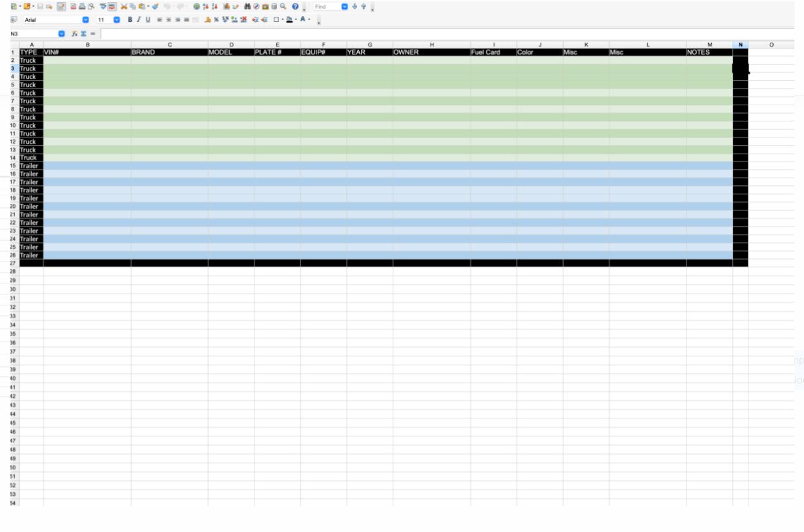Click the Help question mark icon
Screen dimensions: 804x532
coord(294,6)
